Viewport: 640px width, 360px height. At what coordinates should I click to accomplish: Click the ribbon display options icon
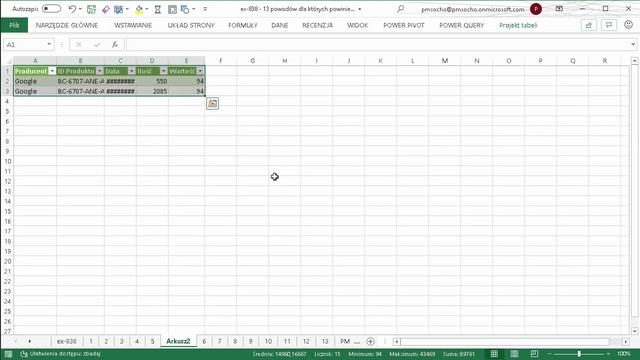(559, 9)
